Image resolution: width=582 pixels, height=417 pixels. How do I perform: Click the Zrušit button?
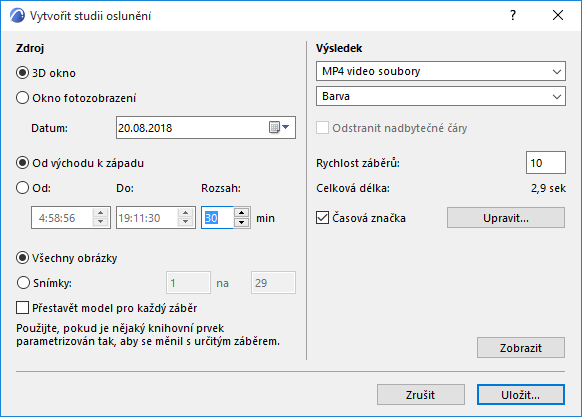(x=421, y=394)
